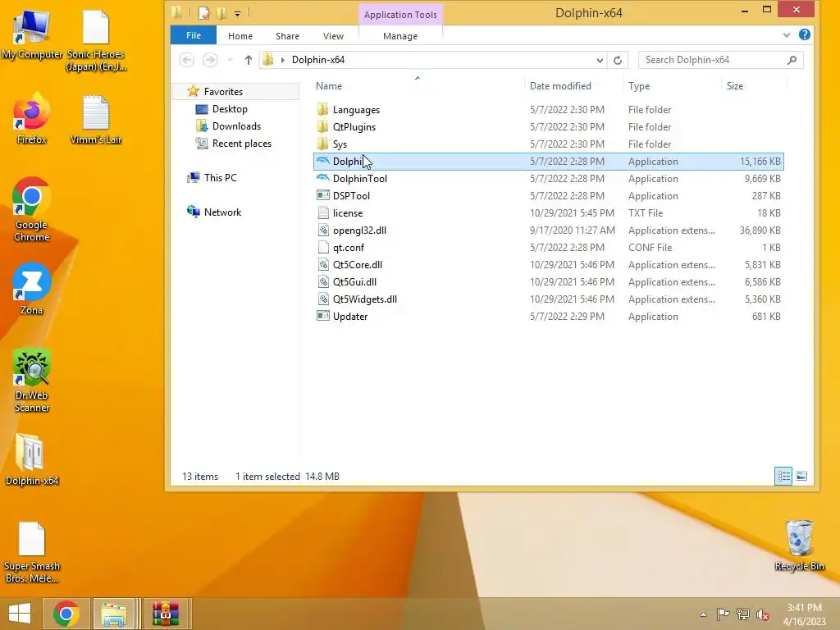Viewport: 840px width, 630px height.
Task: Select the Dolphin-x64 folder on the desktop
Action: pos(31,459)
